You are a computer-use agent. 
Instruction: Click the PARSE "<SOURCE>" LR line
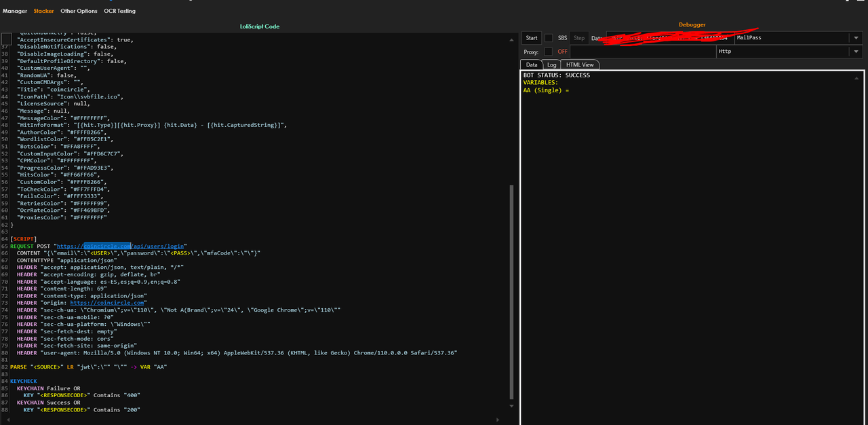(89, 367)
